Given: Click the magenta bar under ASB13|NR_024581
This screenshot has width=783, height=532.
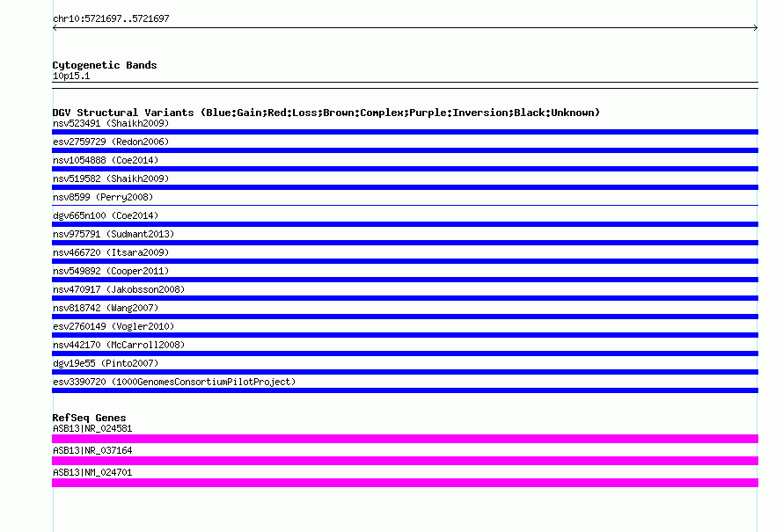Looking at the screenshot, I should [x=405, y=439].
